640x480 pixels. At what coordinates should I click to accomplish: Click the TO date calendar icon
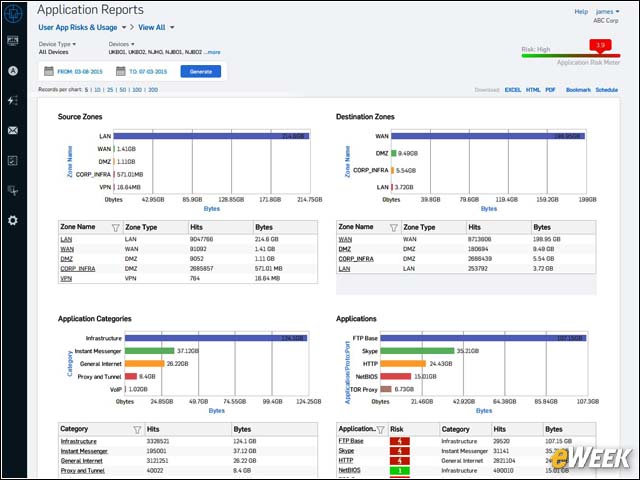121,71
